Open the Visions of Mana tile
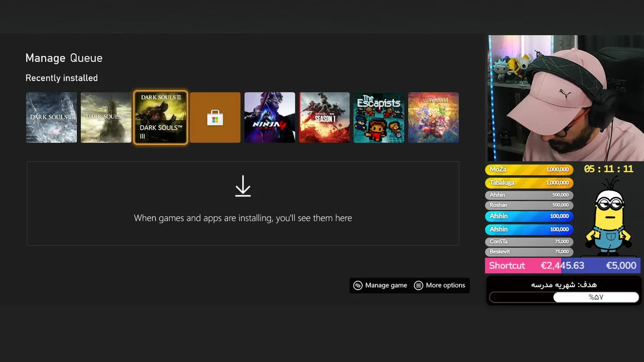This screenshot has height=362, width=644. tap(434, 118)
